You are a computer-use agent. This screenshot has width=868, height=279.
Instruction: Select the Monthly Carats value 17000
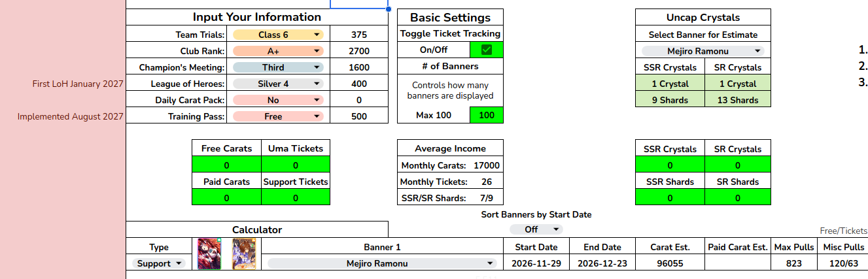[x=487, y=165]
